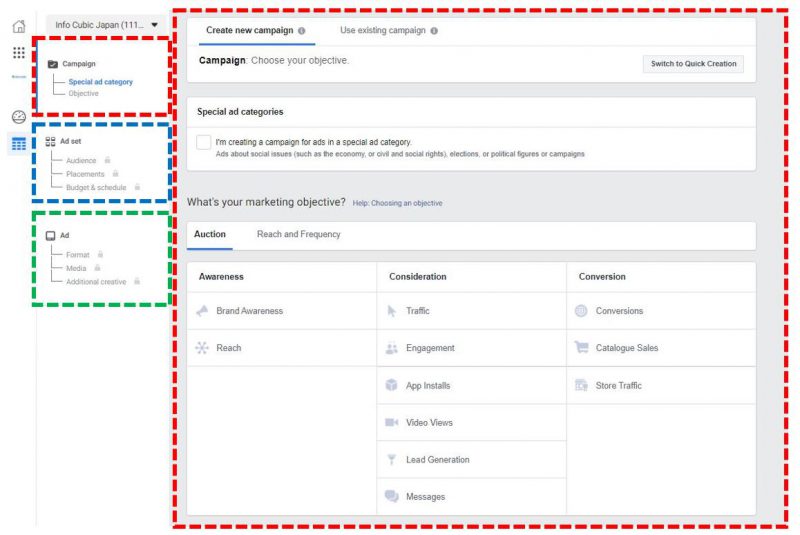This screenshot has height=535, width=800.
Task: Click Switch to Quick Creation button
Action: (693, 64)
